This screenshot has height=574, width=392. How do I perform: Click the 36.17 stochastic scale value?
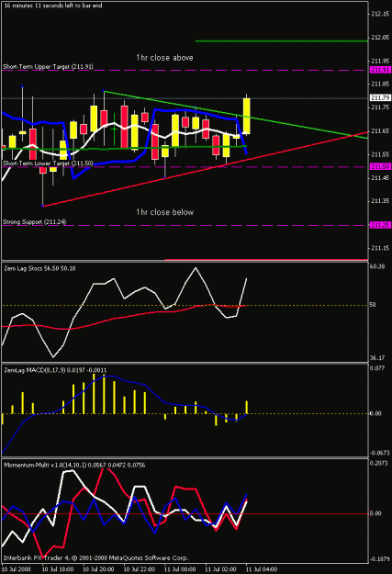(x=377, y=357)
